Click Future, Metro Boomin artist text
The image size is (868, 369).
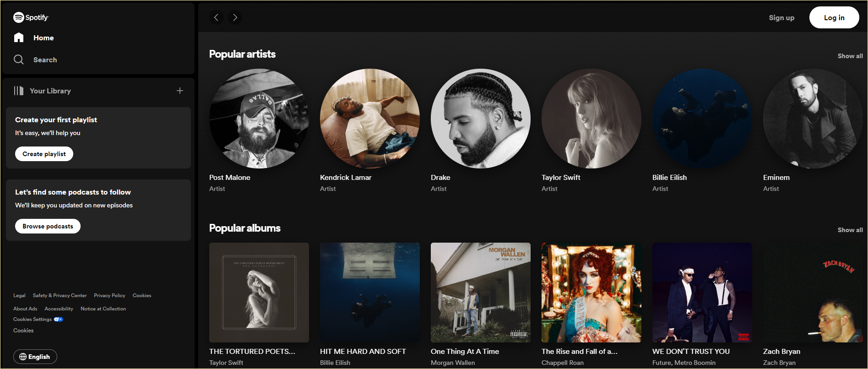pyautogui.click(x=684, y=363)
